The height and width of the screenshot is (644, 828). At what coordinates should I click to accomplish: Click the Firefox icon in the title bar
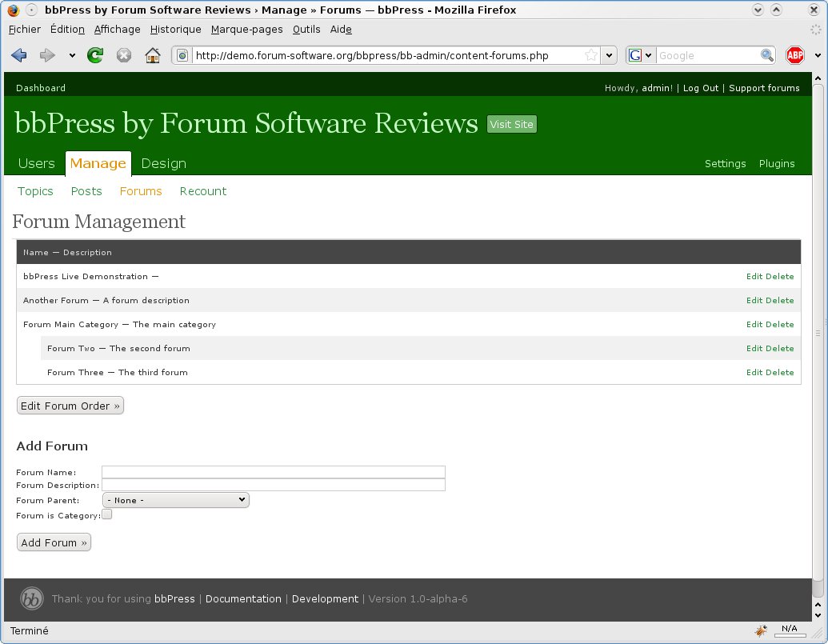[x=14, y=10]
